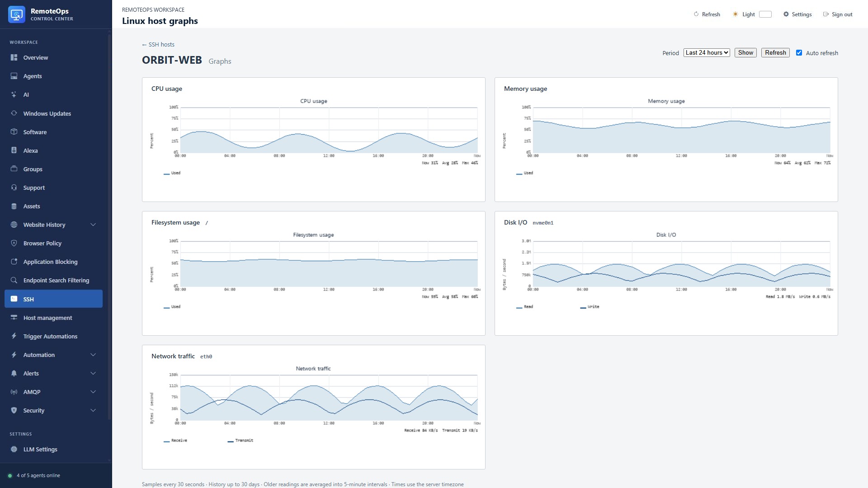The height and width of the screenshot is (488, 868).
Task: Open the Trigger Automations page
Action: pyautogui.click(x=53, y=336)
